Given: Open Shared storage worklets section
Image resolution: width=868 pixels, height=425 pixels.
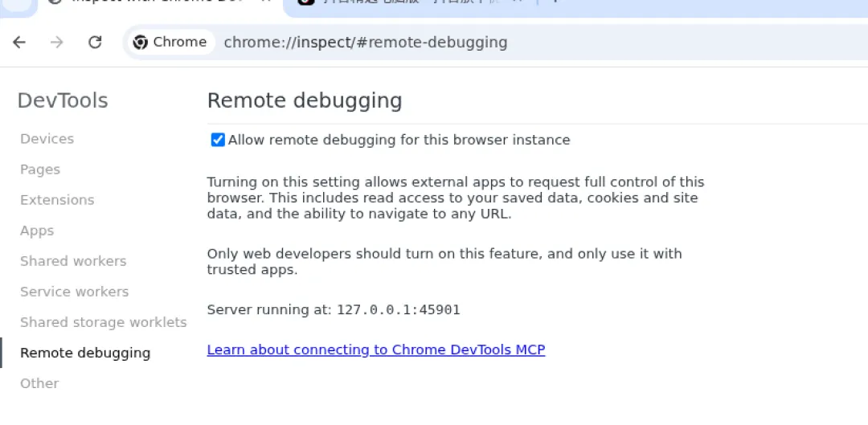Looking at the screenshot, I should [x=103, y=322].
